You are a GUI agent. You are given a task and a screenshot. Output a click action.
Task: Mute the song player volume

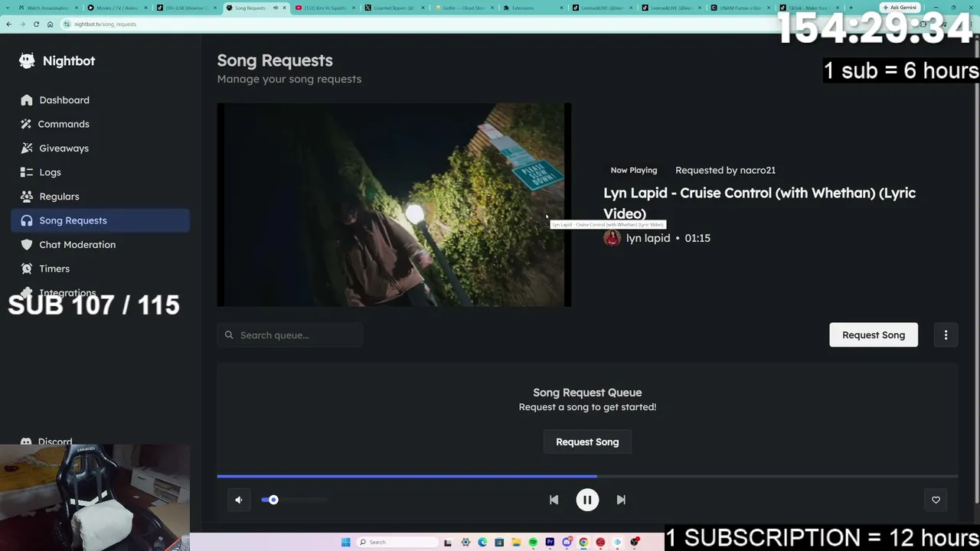[x=239, y=500]
